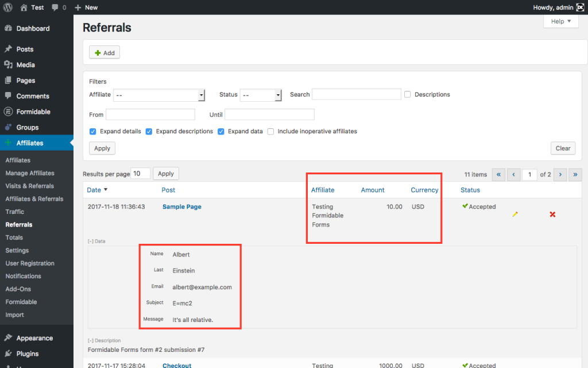Viewport: 588px width, 368px height.
Task: Uncheck the Expand details checkbox
Action: click(x=92, y=131)
